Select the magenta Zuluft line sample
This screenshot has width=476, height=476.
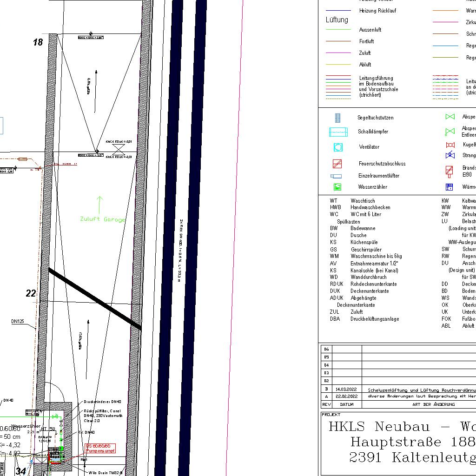[x=338, y=53]
